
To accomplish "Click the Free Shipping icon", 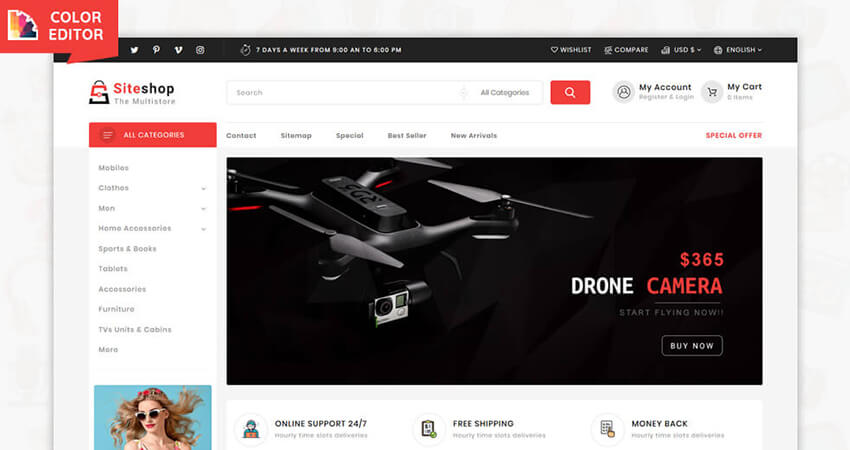I will 429,429.
